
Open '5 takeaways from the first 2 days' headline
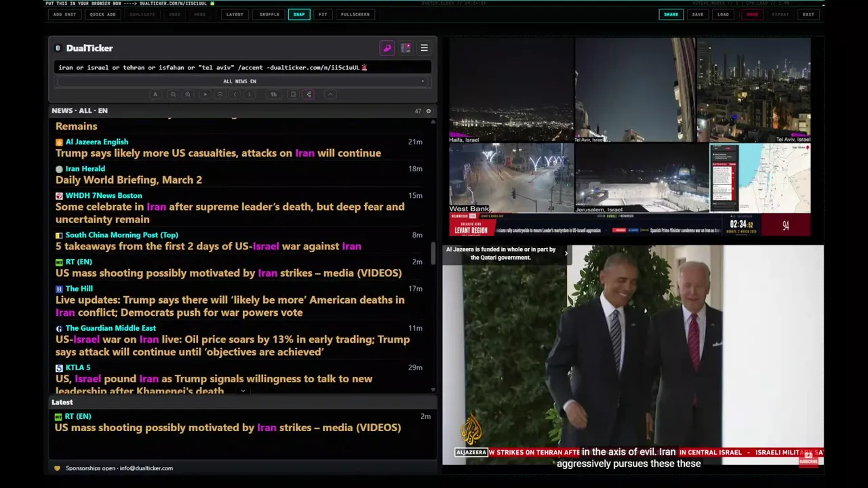[x=208, y=247]
